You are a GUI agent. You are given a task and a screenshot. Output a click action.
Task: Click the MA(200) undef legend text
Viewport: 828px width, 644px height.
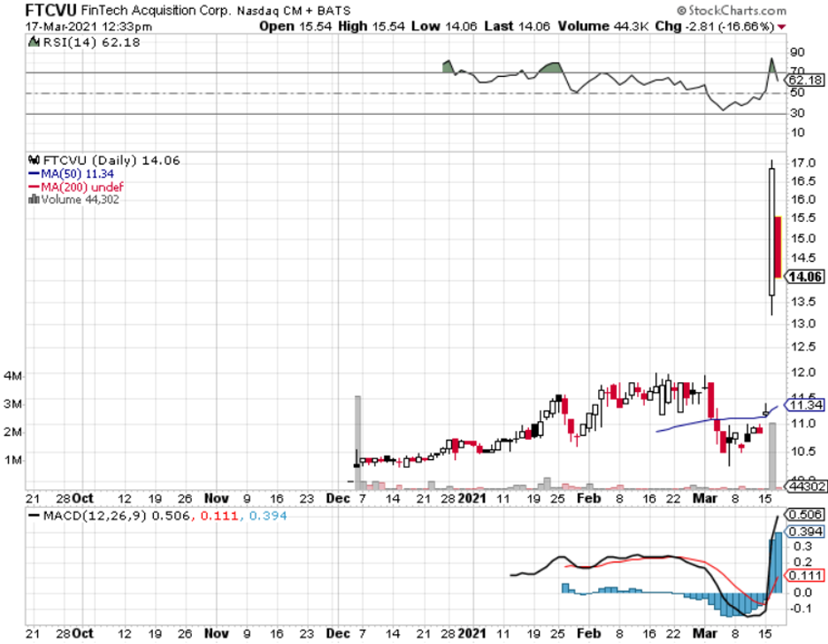pyautogui.click(x=82, y=187)
